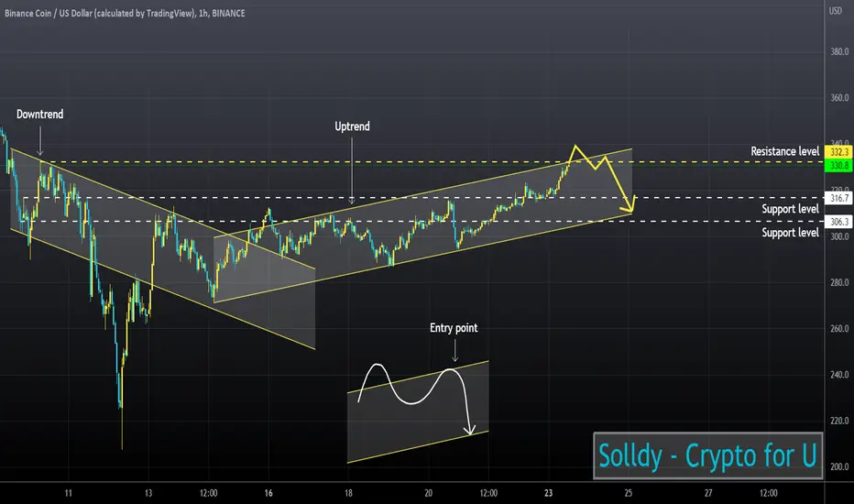
Task: Click the Binance Coin / US Dollar chart title
Action: [125, 13]
